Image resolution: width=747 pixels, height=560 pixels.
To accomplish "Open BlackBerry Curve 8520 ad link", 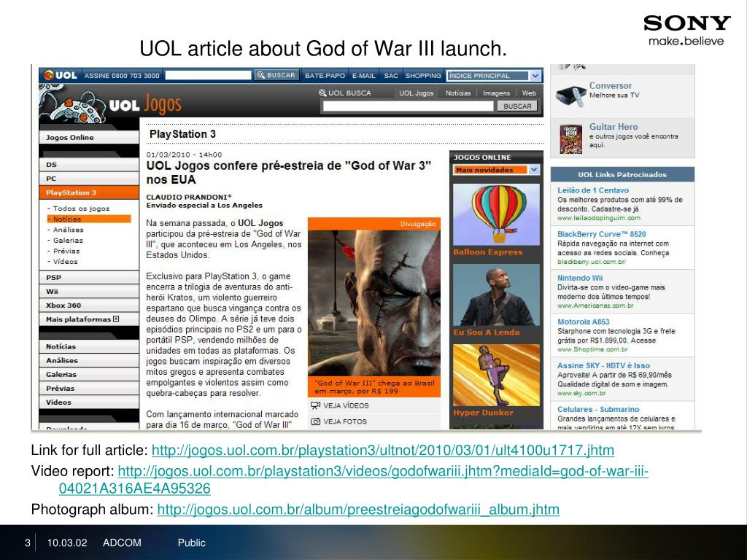I will coord(602,234).
